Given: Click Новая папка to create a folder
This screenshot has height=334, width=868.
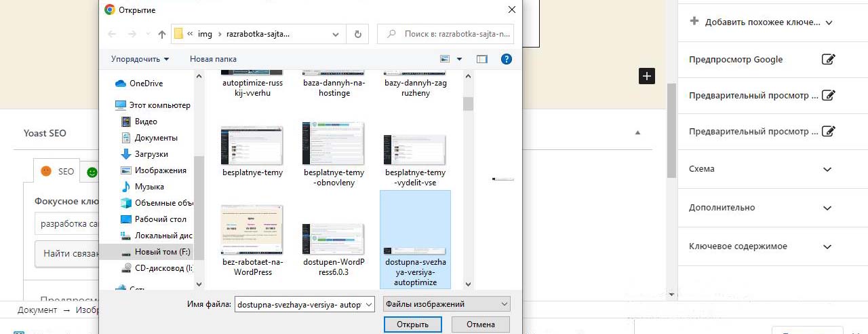Looking at the screenshot, I should [213, 59].
